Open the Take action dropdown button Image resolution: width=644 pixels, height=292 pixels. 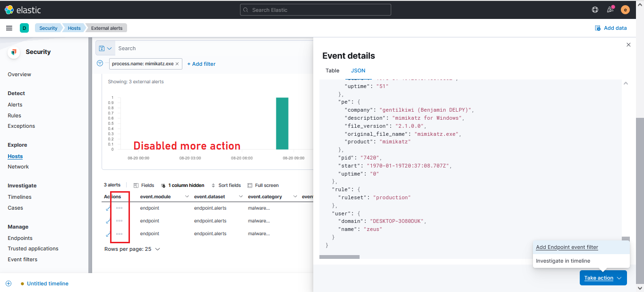[x=603, y=278]
